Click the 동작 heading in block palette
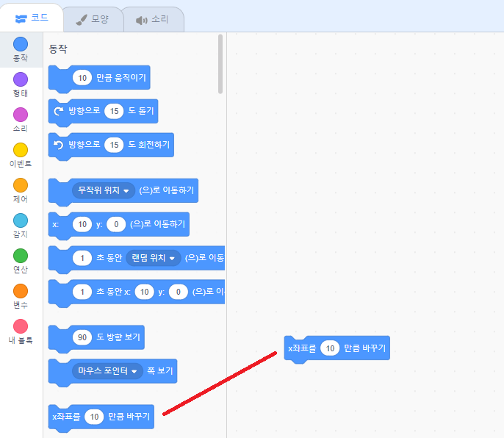The height and width of the screenshot is (438, 504). click(58, 49)
